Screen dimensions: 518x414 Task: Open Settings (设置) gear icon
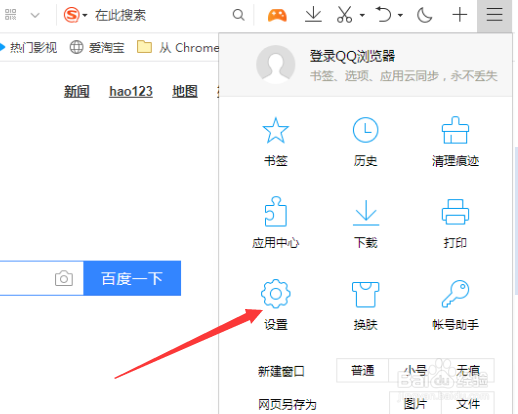pos(275,294)
